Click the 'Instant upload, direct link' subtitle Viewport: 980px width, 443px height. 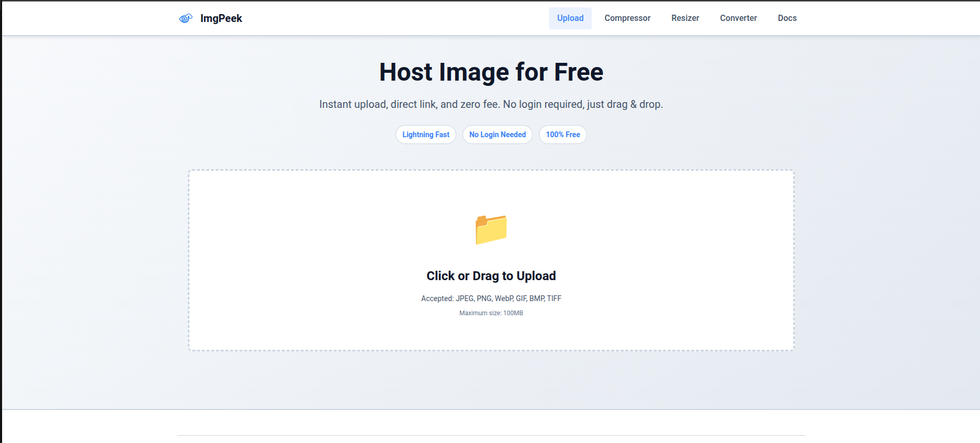pyautogui.click(x=491, y=104)
